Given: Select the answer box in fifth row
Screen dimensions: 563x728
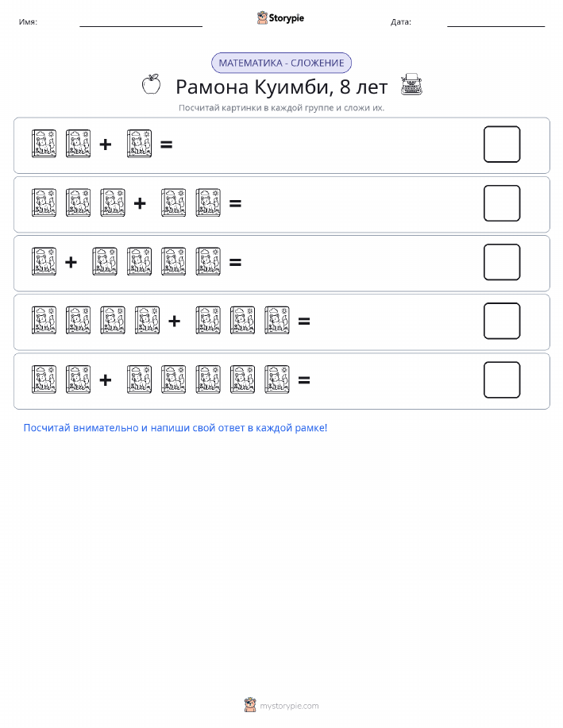Looking at the screenshot, I should coord(502,380).
